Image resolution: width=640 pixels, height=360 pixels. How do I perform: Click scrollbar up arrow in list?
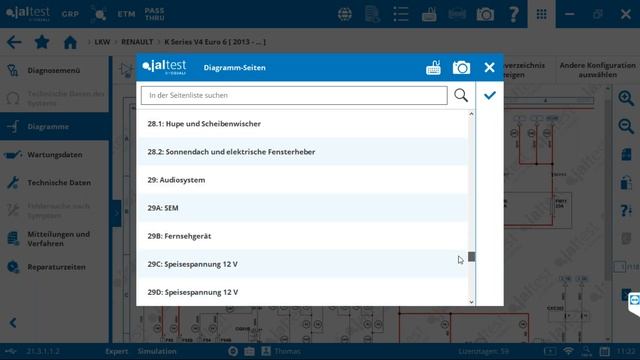(x=471, y=114)
